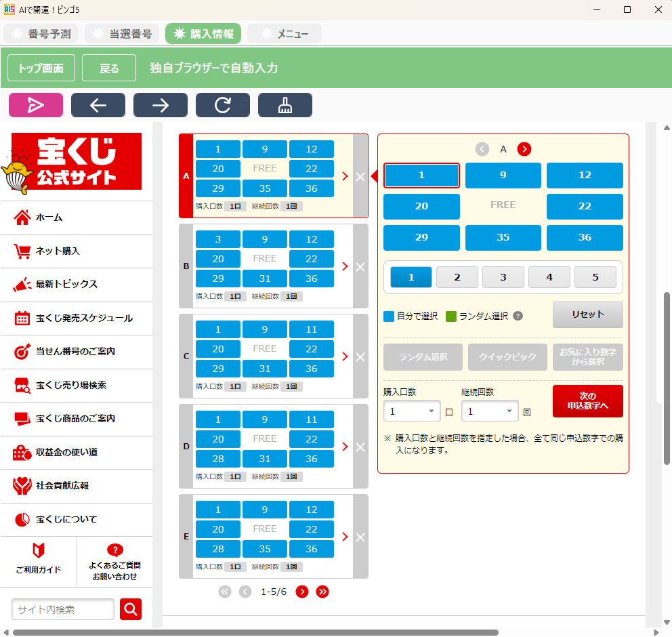
Task: Select cell 22 in the large A grid
Action: click(585, 206)
